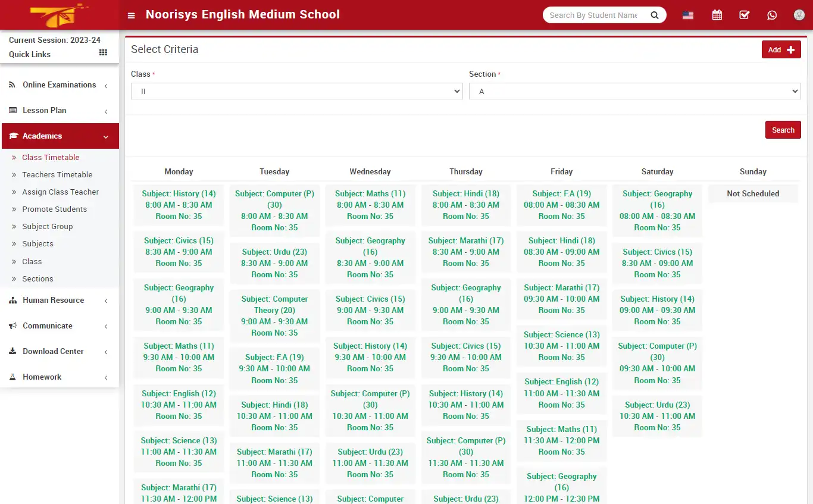Open the Section dropdown
813x504 pixels.
[x=634, y=90]
